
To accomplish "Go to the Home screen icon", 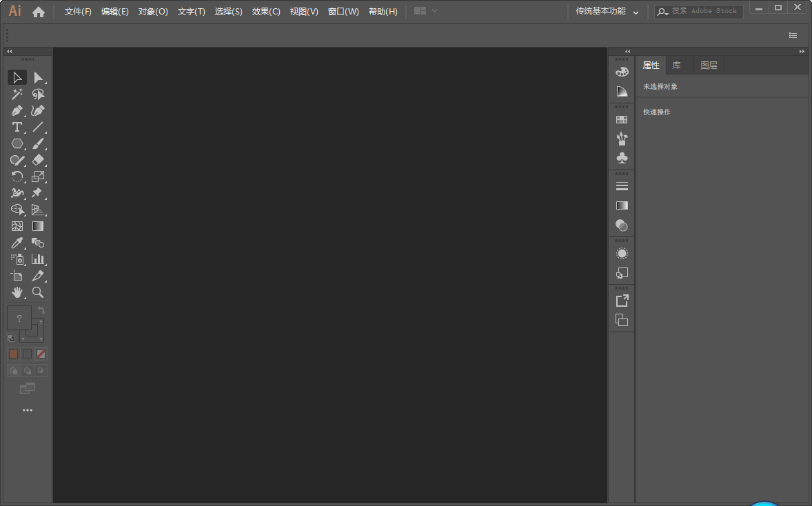I will (x=39, y=12).
